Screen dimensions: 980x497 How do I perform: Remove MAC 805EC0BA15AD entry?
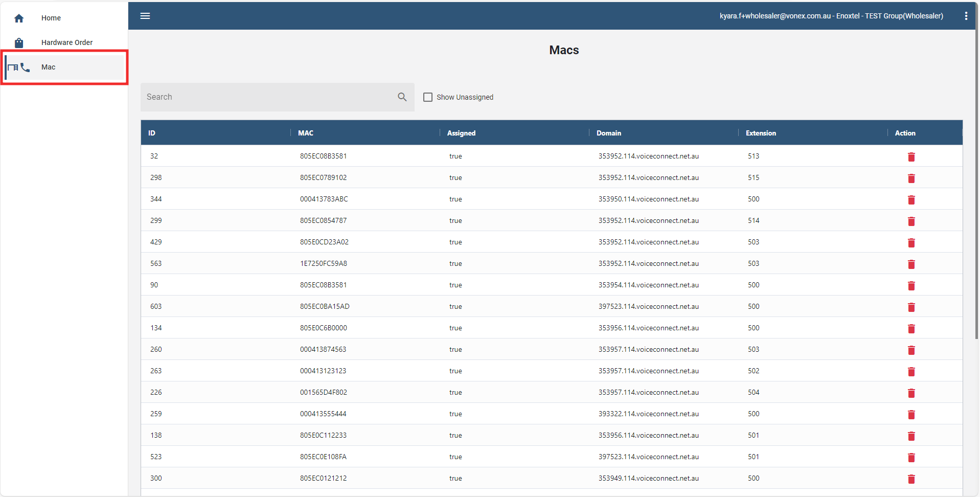click(x=911, y=307)
